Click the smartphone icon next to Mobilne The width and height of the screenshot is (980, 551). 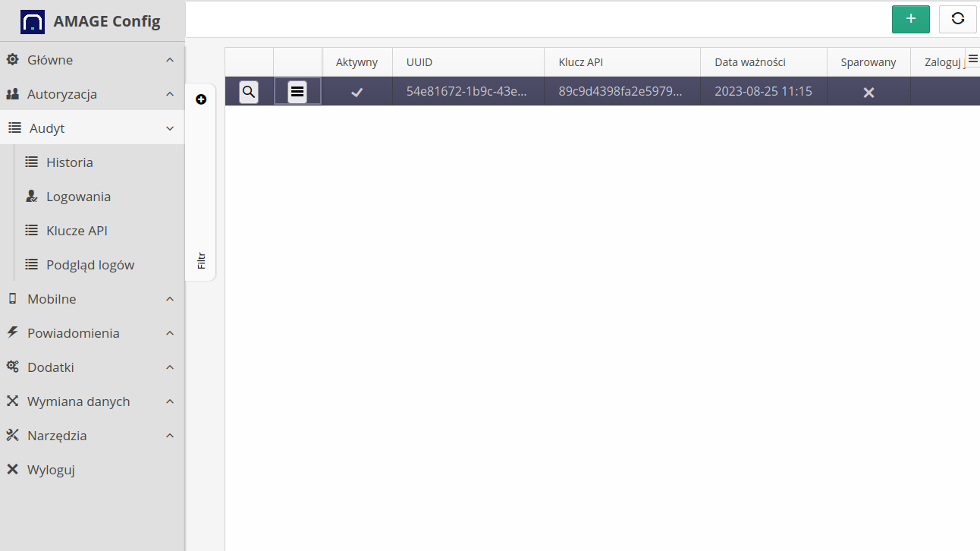(11, 298)
